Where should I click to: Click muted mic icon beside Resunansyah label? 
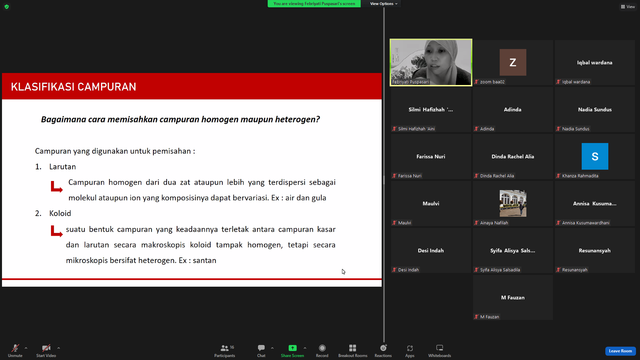pyautogui.click(x=558, y=270)
